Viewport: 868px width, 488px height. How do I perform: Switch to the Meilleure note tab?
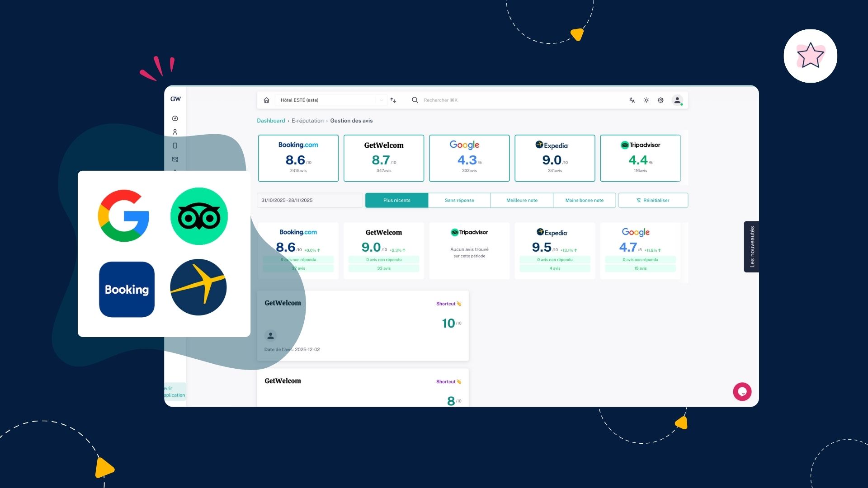tap(522, 200)
